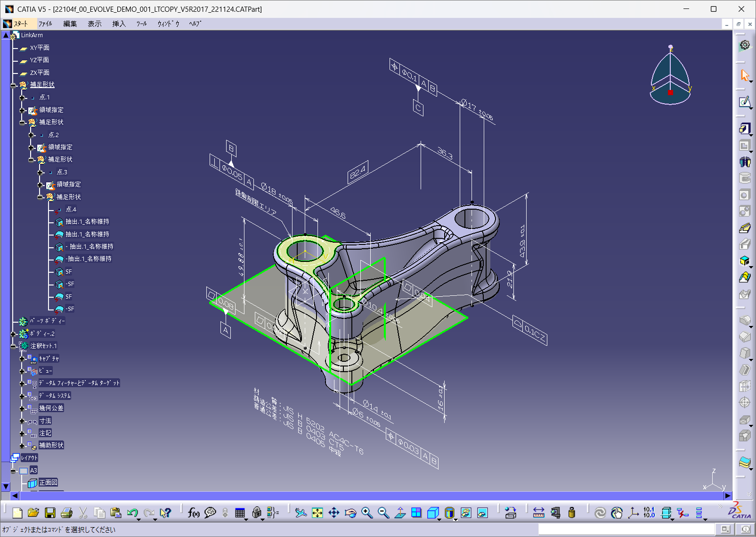756x537 pixels.
Task: Click the gear workbench icon top right
Action: click(x=745, y=45)
